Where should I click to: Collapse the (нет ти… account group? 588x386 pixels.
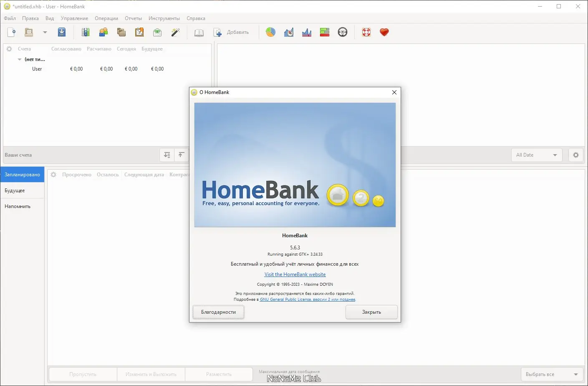(x=20, y=59)
